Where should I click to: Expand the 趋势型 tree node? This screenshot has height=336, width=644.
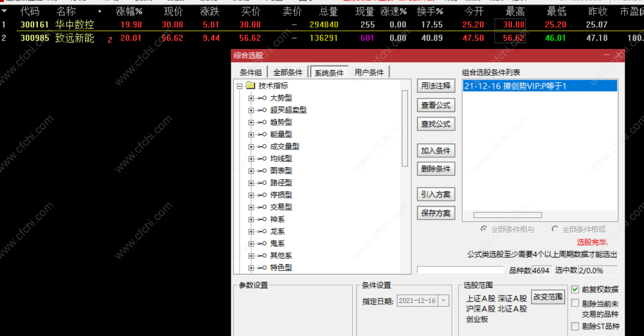tap(251, 123)
